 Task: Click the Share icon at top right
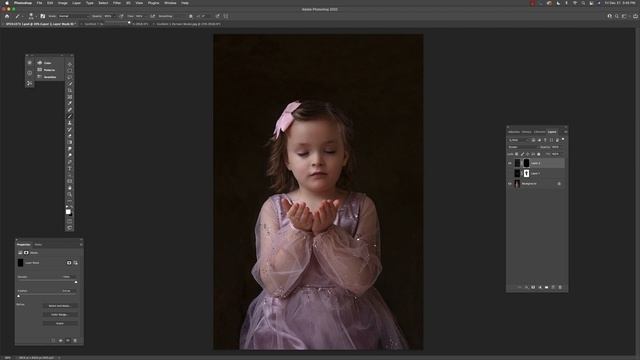click(x=635, y=16)
